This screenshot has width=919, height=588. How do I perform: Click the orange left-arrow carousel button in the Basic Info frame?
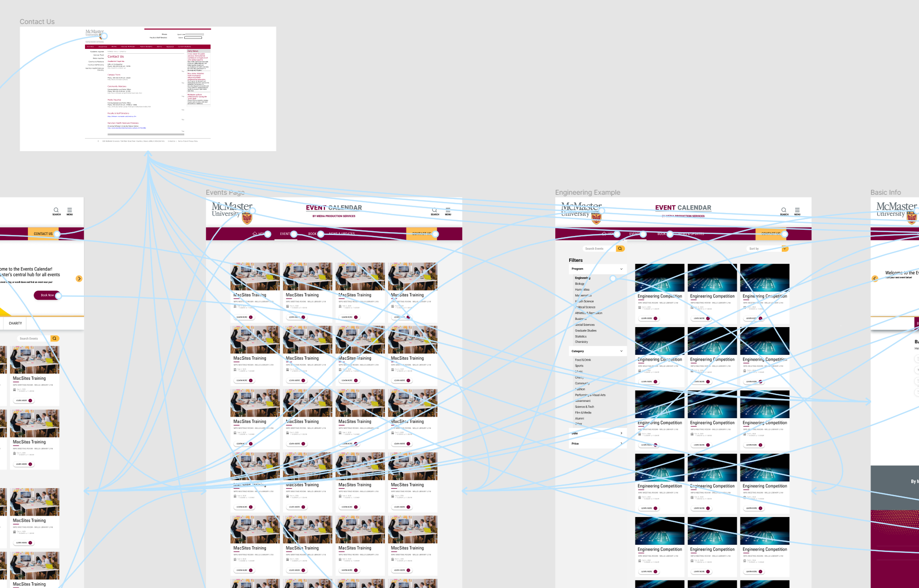(x=875, y=279)
